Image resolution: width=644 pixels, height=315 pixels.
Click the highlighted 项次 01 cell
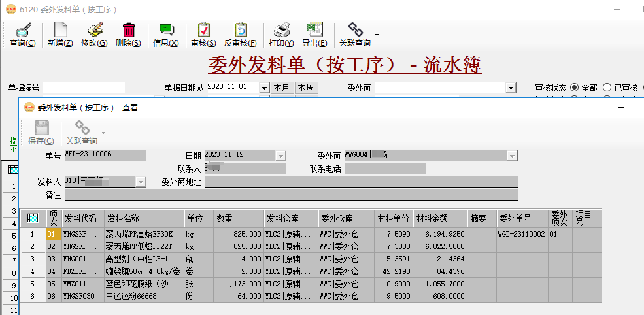point(54,234)
